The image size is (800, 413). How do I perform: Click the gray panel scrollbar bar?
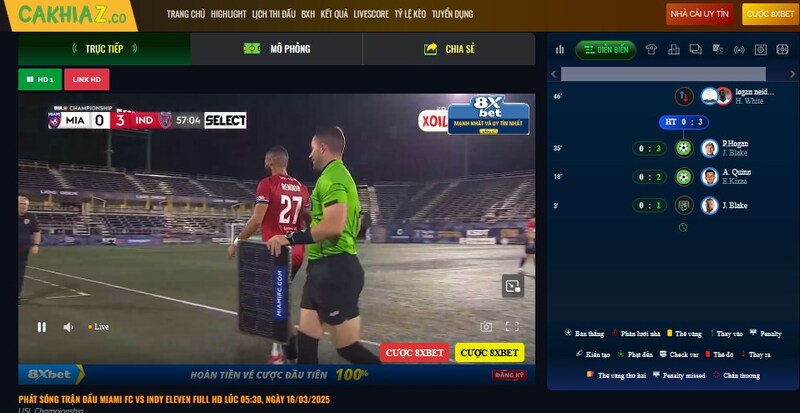(663, 74)
